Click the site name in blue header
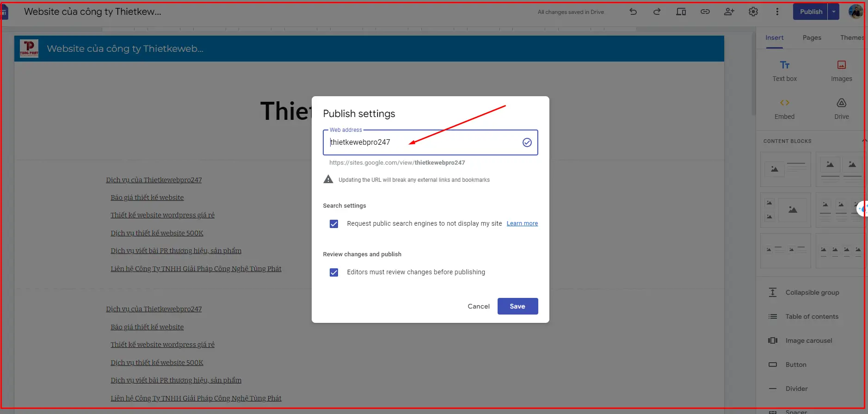 [x=125, y=49]
